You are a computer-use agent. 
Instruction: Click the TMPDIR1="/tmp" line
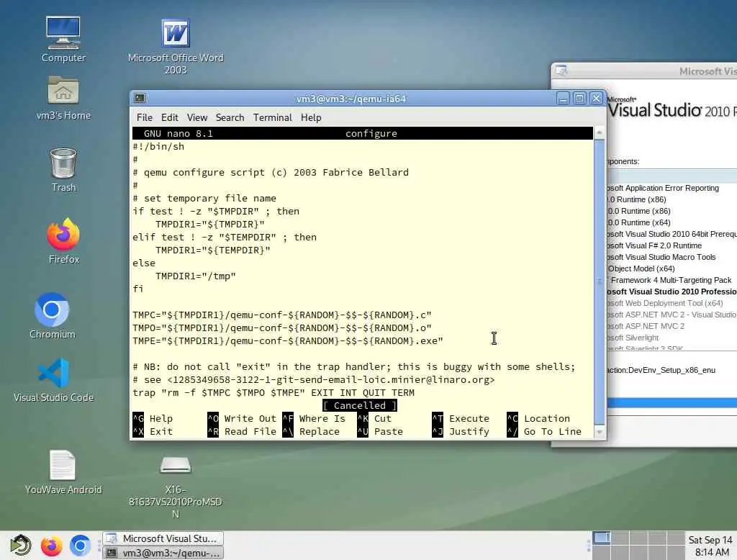point(196,276)
